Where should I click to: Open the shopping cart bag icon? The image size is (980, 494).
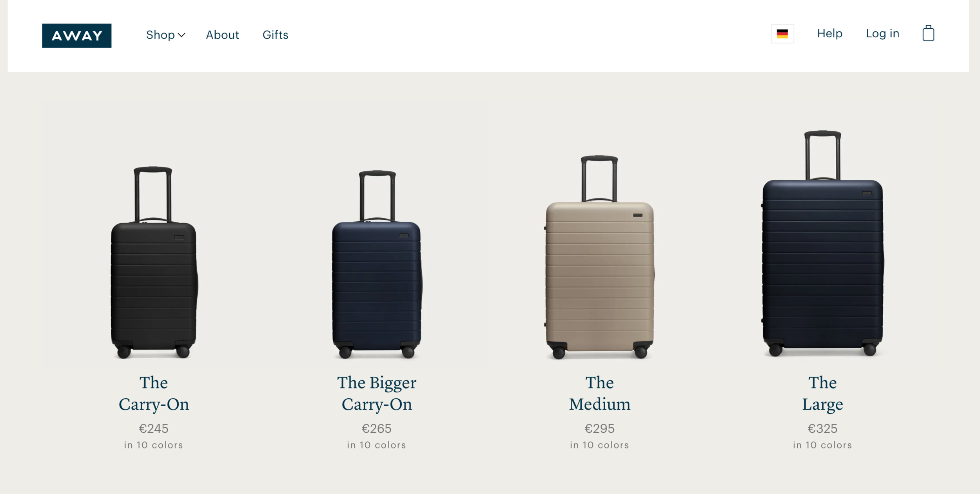click(x=928, y=33)
